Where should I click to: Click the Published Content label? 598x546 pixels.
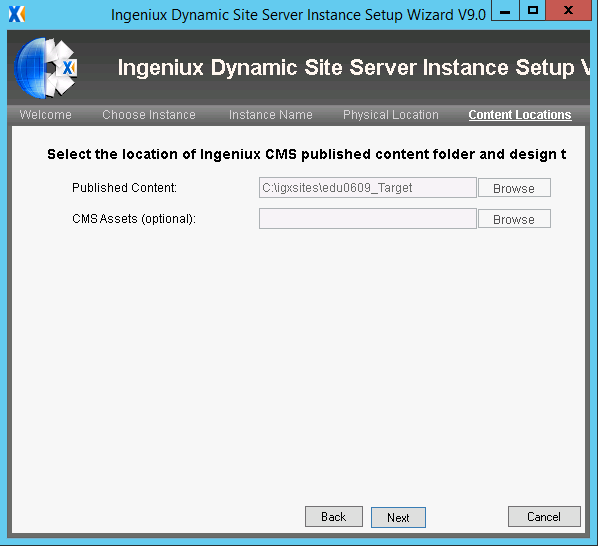coord(124,188)
